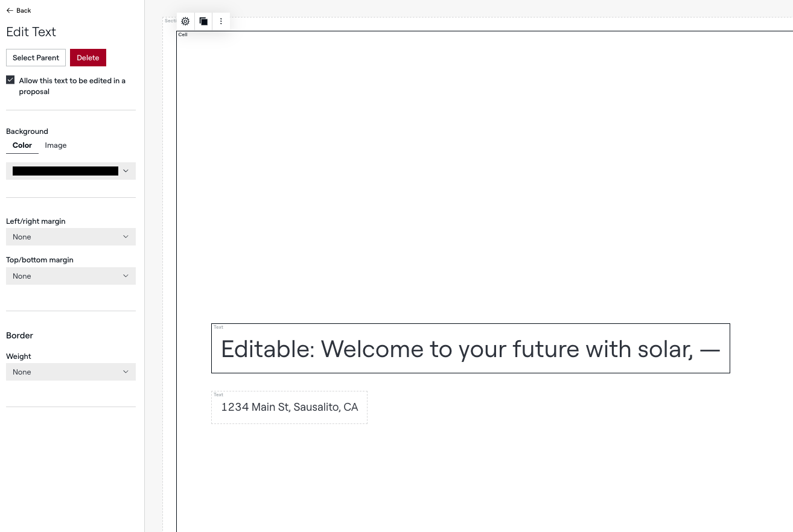Open the three-dot more options menu
The image size is (793, 532).
click(221, 21)
